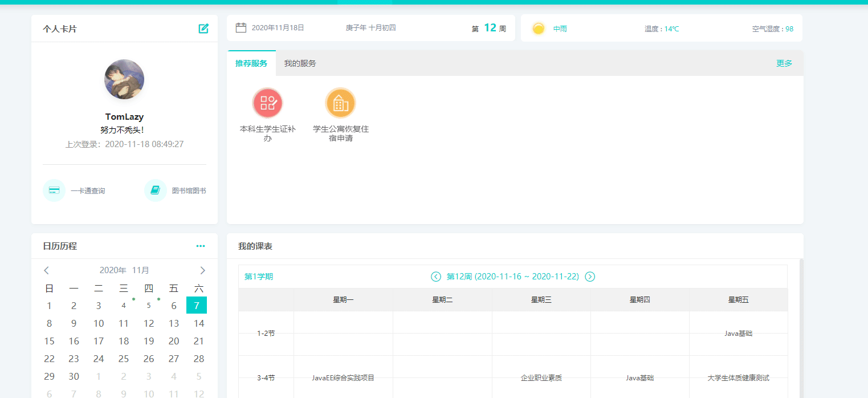Click TomLazy's profile avatar
Viewport: 868px width, 398px height.
tap(124, 79)
